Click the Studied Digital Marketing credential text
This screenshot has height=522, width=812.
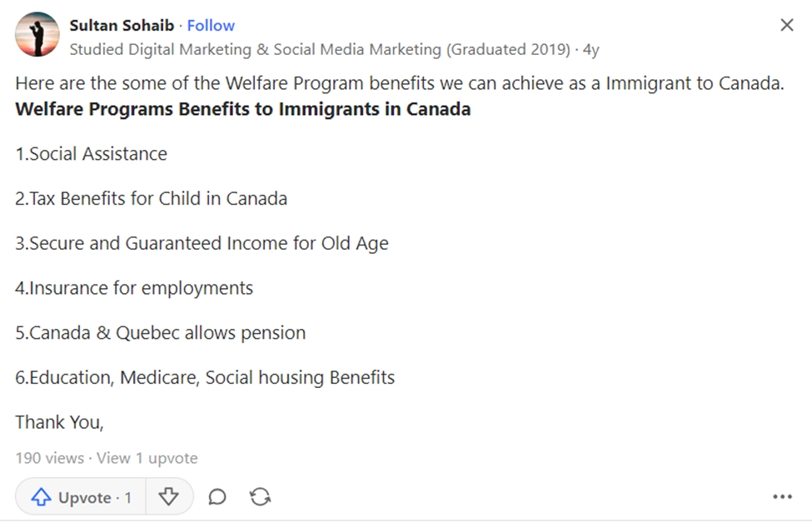pyautogui.click(x=320, y=49)
